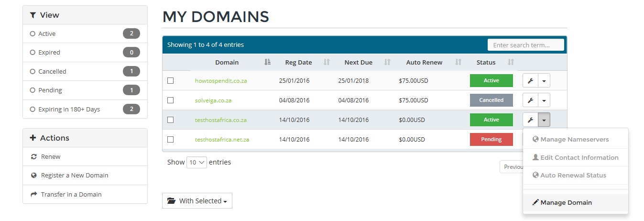Viewport: 644px width, 221px height.
Task: Click wrench icon for howtospendit.co.za
Action: coord(530,81)
